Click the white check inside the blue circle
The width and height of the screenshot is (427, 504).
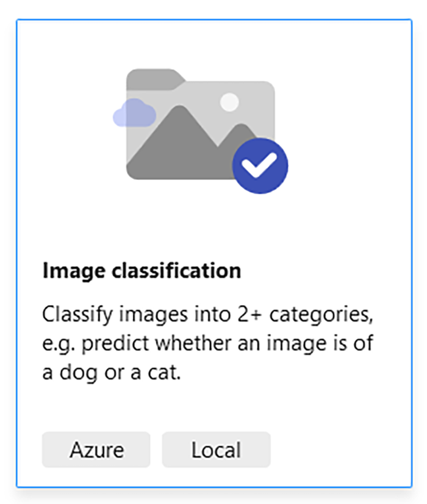(260, 165)
